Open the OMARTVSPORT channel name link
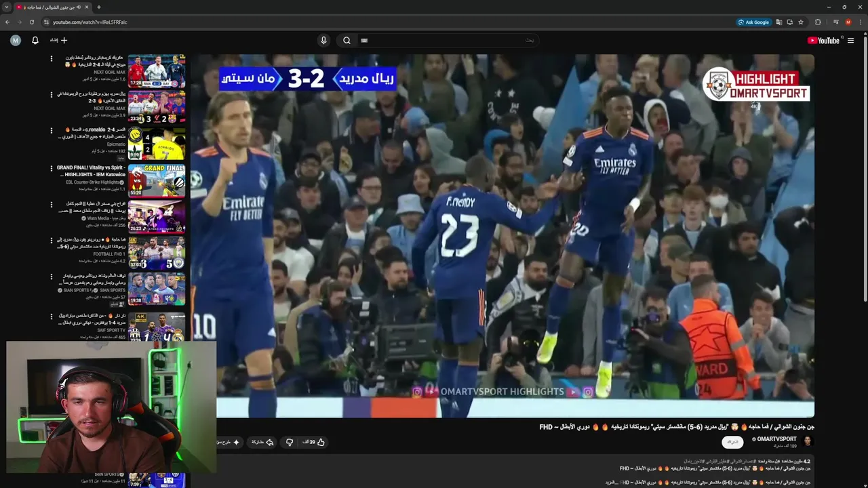Image resolution: width=868 pixels, height=488 pixels. 777,439
